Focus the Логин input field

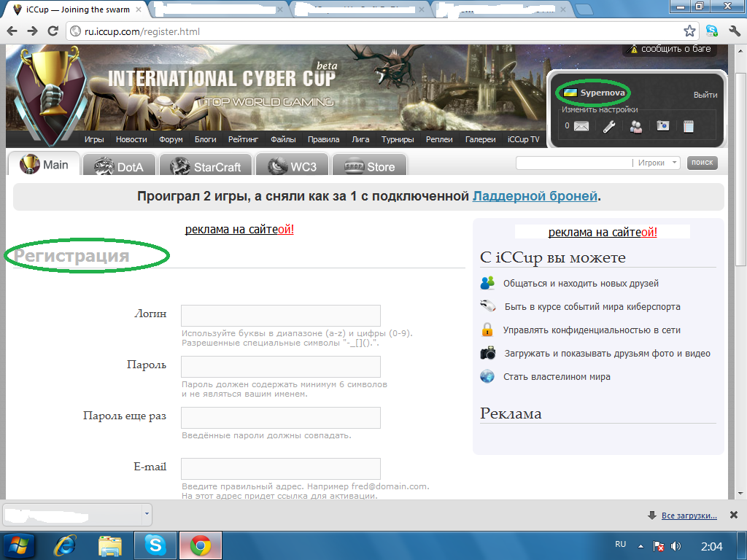[x=281, y=315]
